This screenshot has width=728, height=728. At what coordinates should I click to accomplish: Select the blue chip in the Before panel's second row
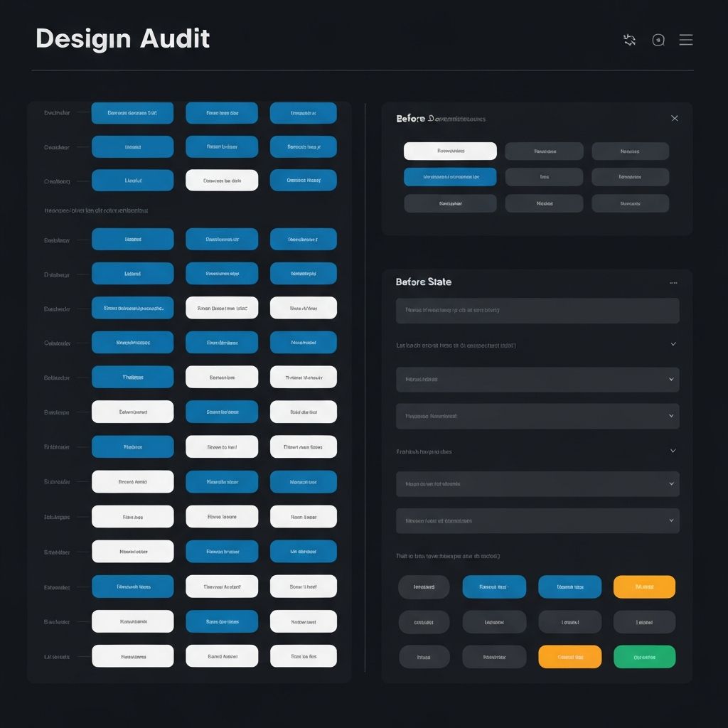[x=450, y=176]
